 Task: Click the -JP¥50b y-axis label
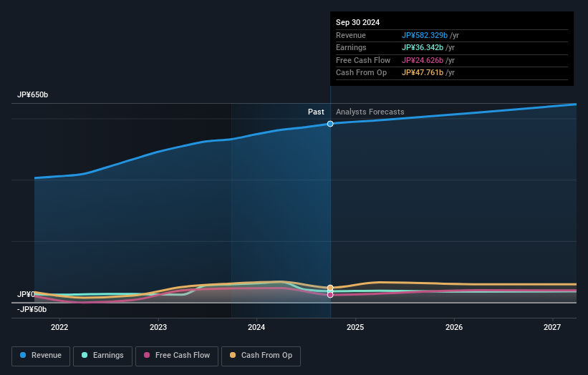32,309
